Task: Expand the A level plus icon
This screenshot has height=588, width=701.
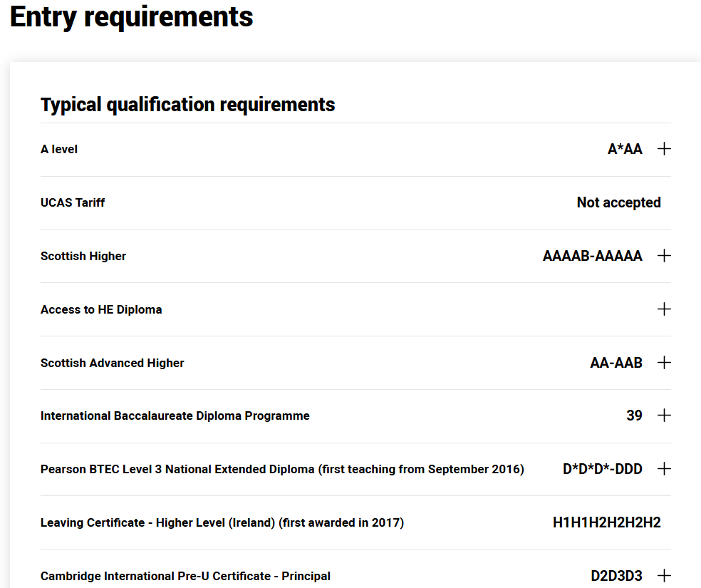Action: pyautogui.click(x=664, y=149)
